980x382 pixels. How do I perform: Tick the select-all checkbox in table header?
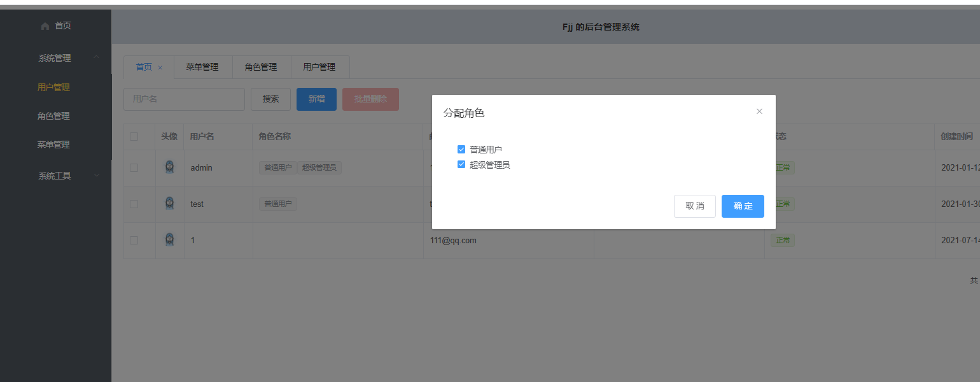pos(134,136)
